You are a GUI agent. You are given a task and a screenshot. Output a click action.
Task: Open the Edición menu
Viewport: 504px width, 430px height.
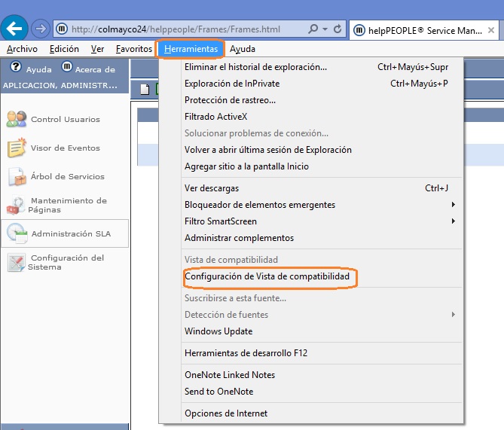(x=64, y=49)
